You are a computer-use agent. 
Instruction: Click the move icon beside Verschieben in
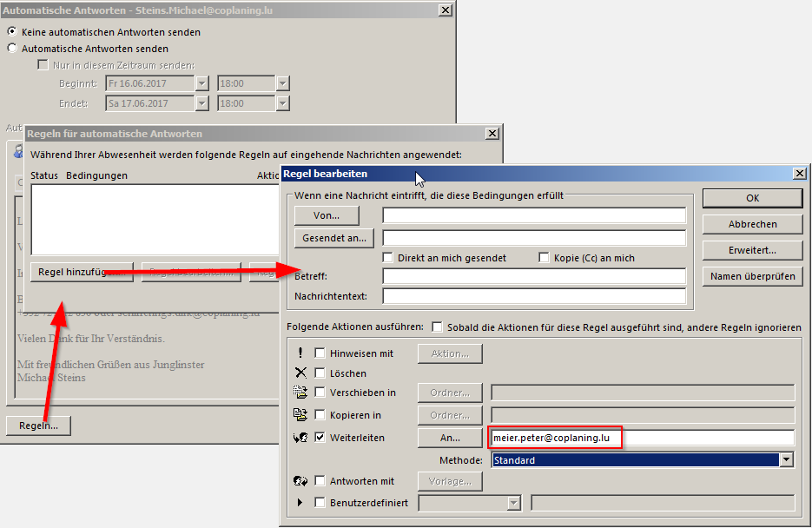(300, 393)
